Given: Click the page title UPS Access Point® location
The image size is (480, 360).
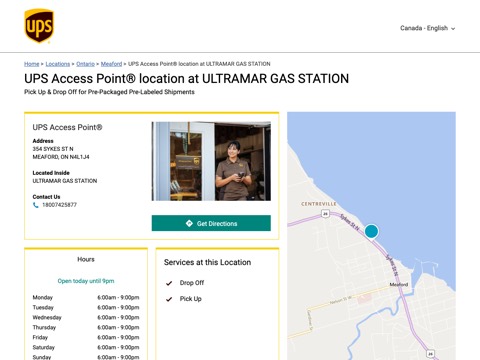Looking at the screenshot, I should coord(186,79).
